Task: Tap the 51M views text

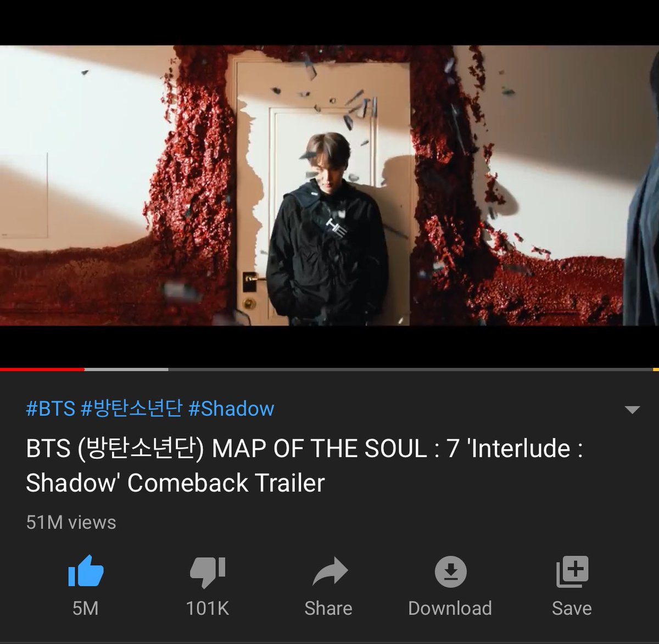Action: (71, 522)
